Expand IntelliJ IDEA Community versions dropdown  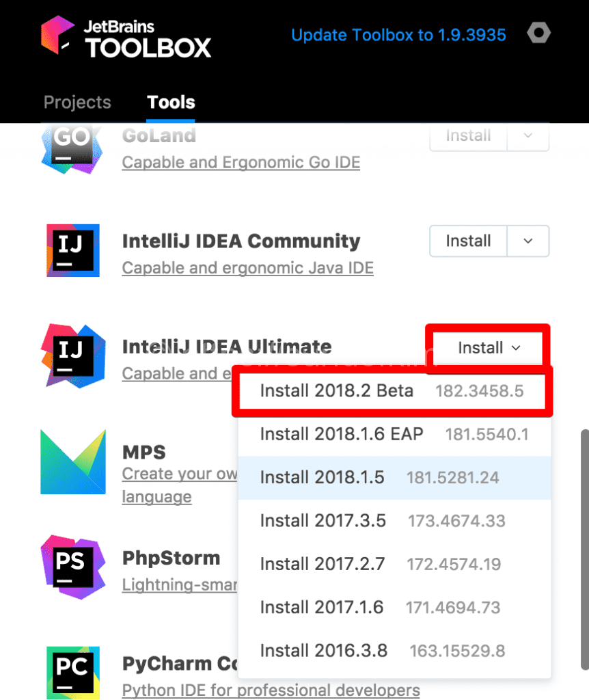[528, 241]
